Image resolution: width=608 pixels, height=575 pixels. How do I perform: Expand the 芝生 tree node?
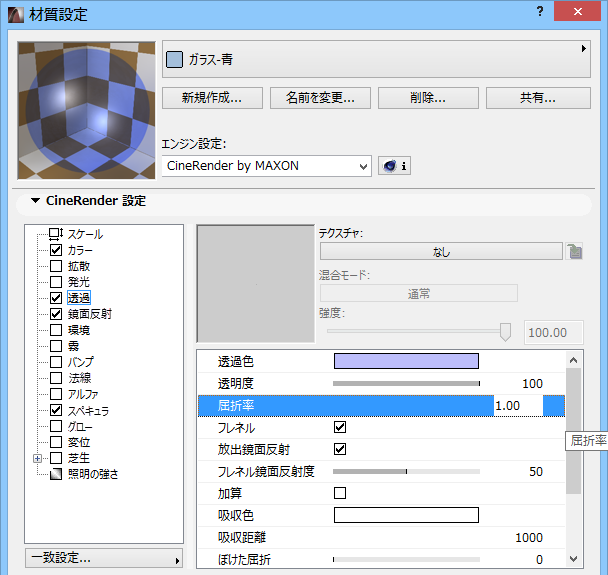37,458
